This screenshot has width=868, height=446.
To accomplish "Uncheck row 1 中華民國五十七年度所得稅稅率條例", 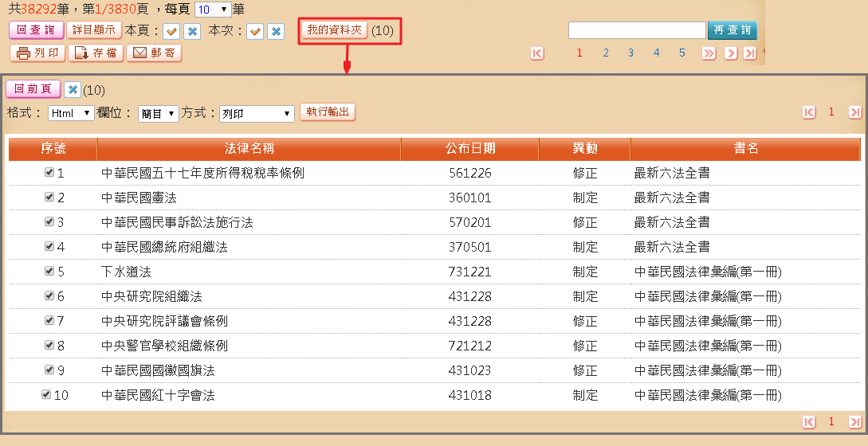I will 49,173.
